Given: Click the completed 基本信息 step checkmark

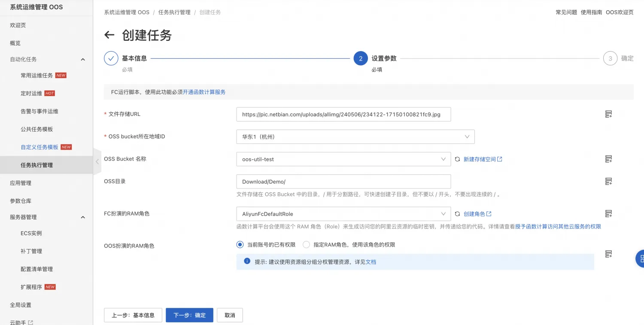Looking at the screenshot, I should [x=111, y=58].
